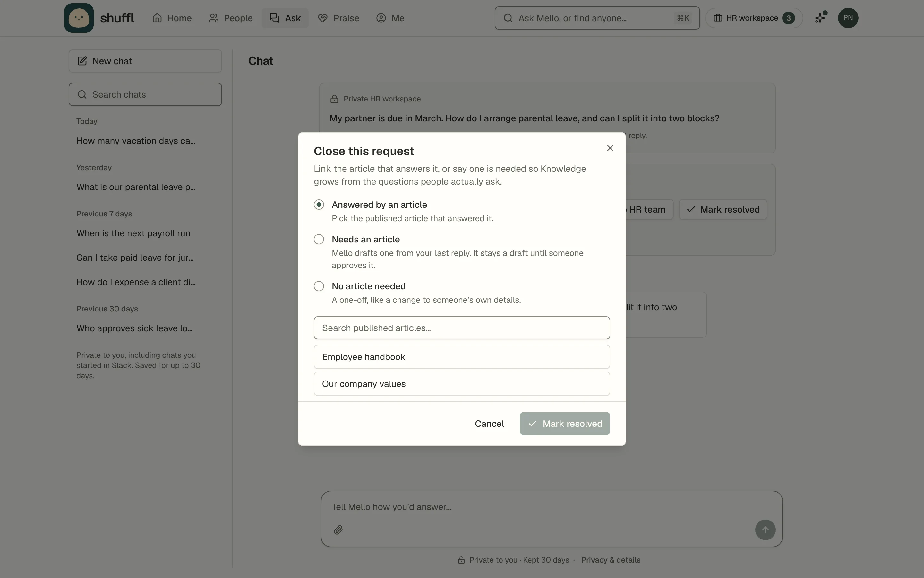Viewport: 924px width, 578px height.
Task: Focus the Search published articles field
Action: pos(462,328)
